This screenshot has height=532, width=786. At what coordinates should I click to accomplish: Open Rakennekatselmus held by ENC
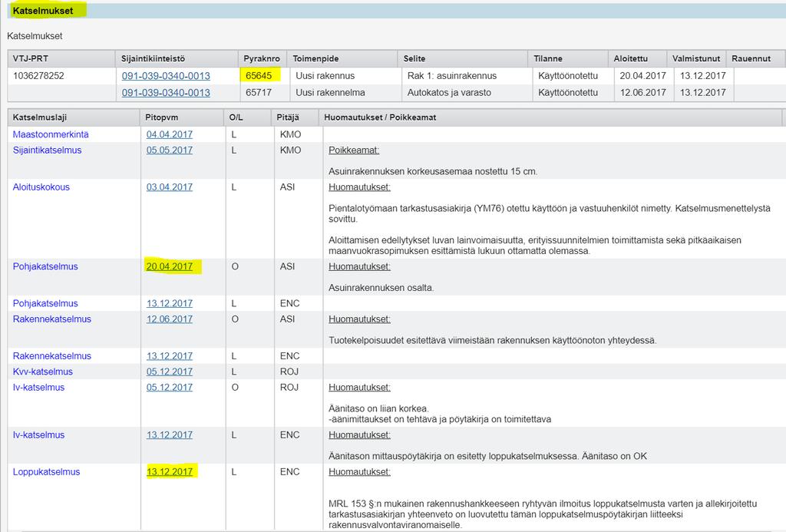[52, 356]
